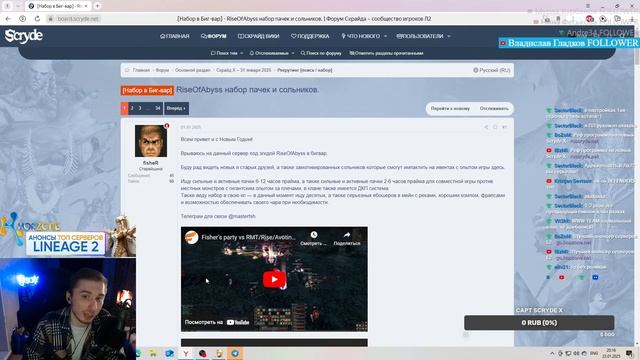Click the Рекрутинг breadcrumb link
This screenshot has width=640, height=360.
(x=304, y=70)
